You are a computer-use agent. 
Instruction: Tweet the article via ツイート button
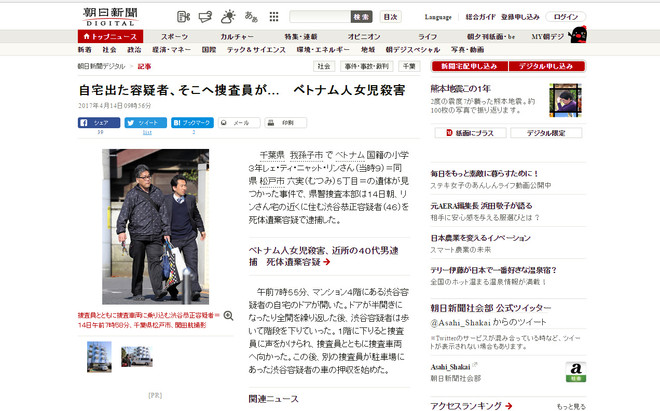(x=146, y=122)
